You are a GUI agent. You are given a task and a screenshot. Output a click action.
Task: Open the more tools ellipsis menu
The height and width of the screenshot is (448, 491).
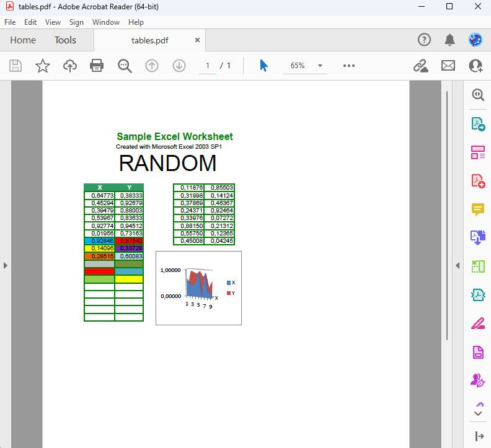[x=349, y=66]
